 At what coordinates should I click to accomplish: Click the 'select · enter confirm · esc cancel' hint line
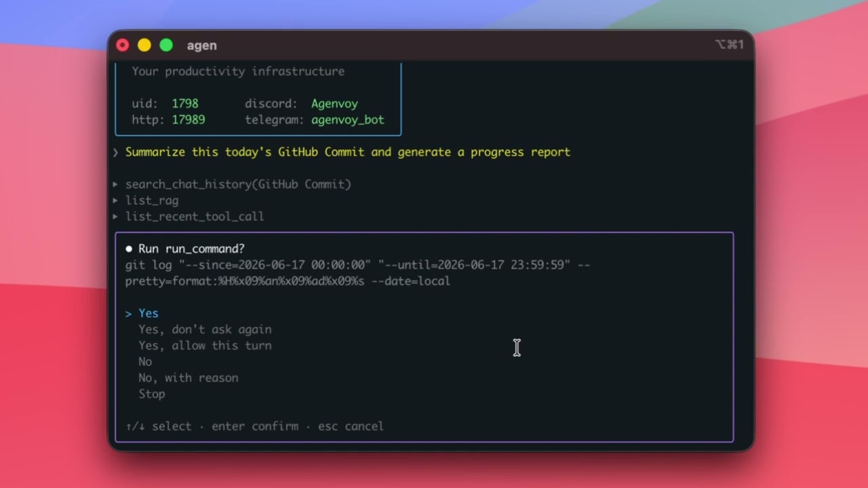[x=255, y=426]
